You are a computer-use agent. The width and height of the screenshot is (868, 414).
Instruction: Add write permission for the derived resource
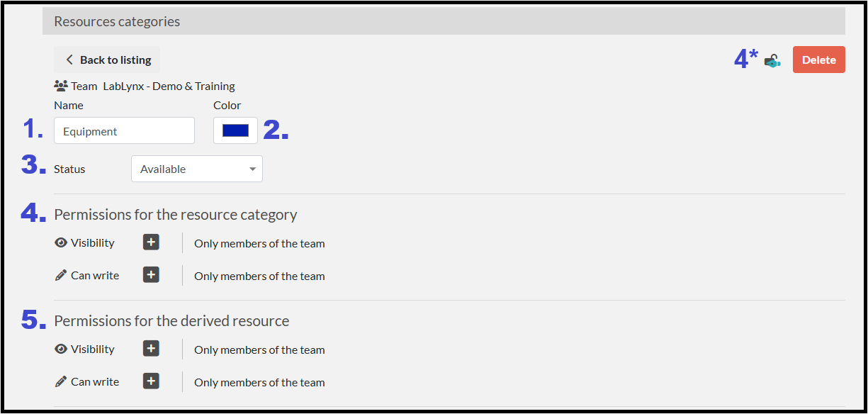click(x=151, y=381)
